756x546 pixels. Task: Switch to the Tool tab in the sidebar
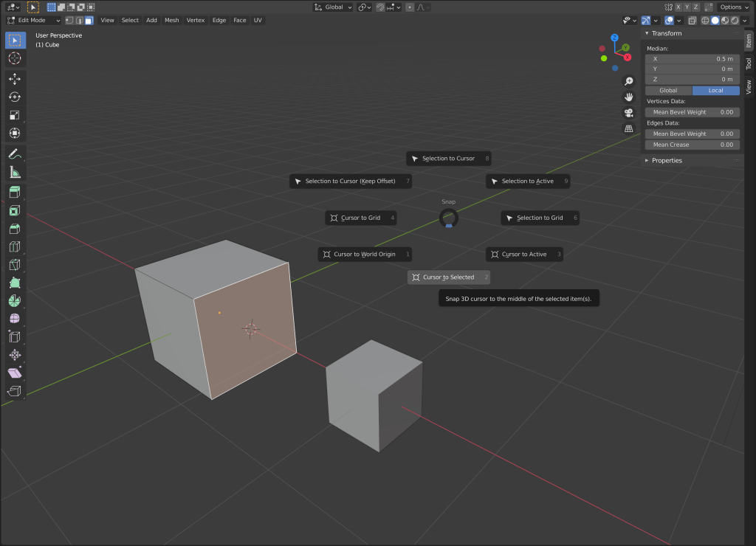pyautogui.click(x=748, y=64)
